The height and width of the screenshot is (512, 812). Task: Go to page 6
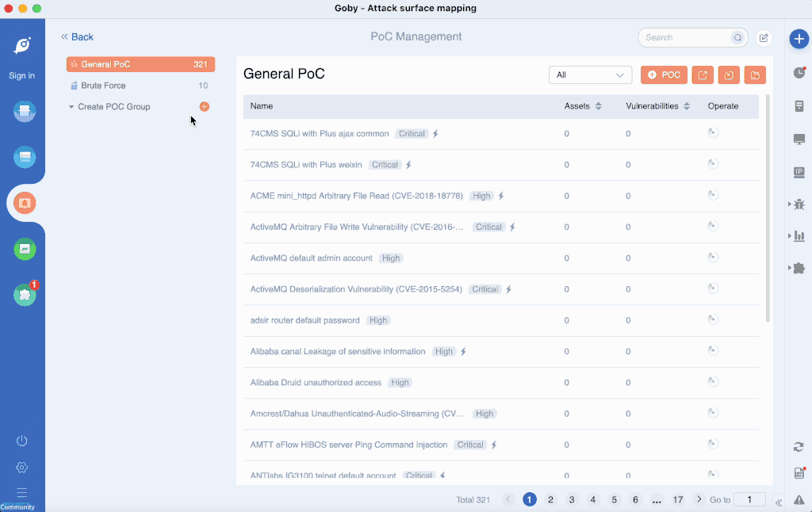tap(635, 499)
